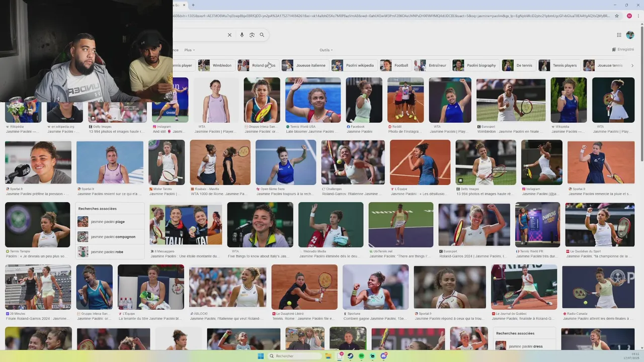This screenshot has width=644, height=362.
Task: Clear the Google search box with the X
Action: 229,35
